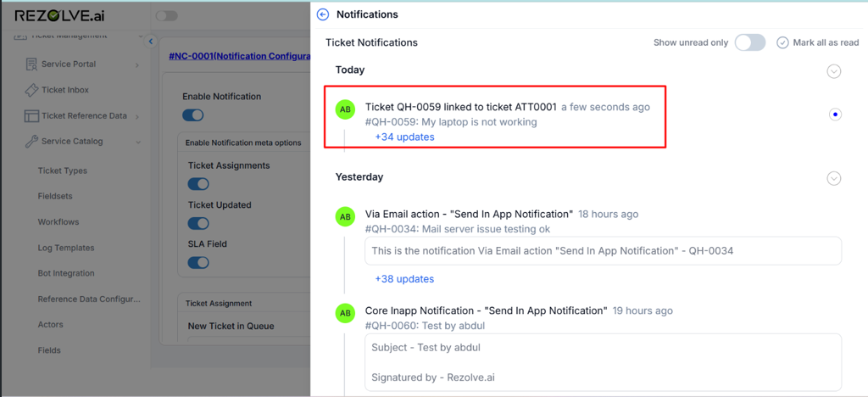Open Workflows in the sidebar
Image resolution: width=868 pixels, height=397 pixels.
58,222
